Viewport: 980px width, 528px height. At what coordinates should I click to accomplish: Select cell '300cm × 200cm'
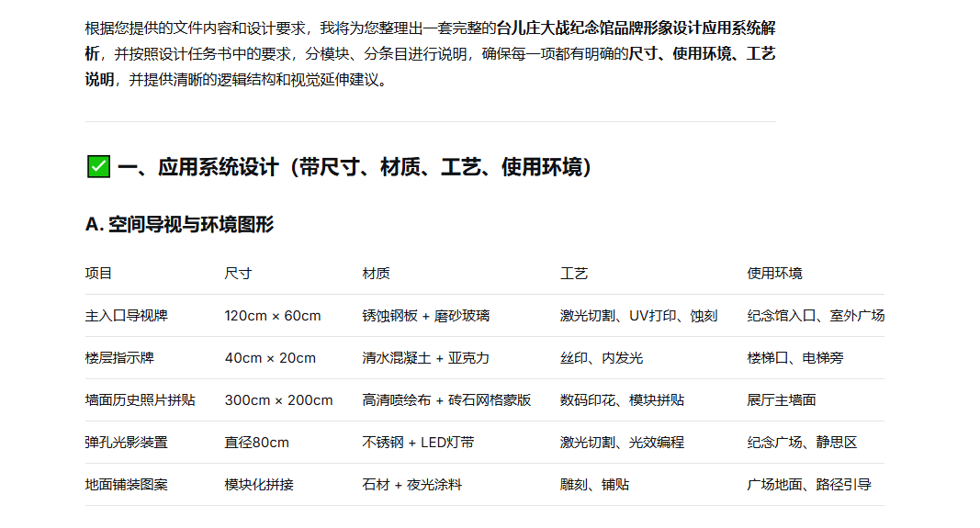pos(278,400)
